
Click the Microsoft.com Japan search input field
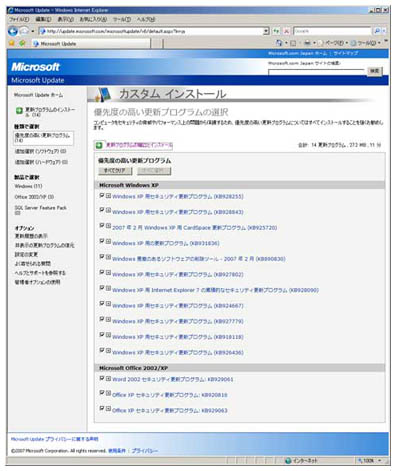pos(316,72)
